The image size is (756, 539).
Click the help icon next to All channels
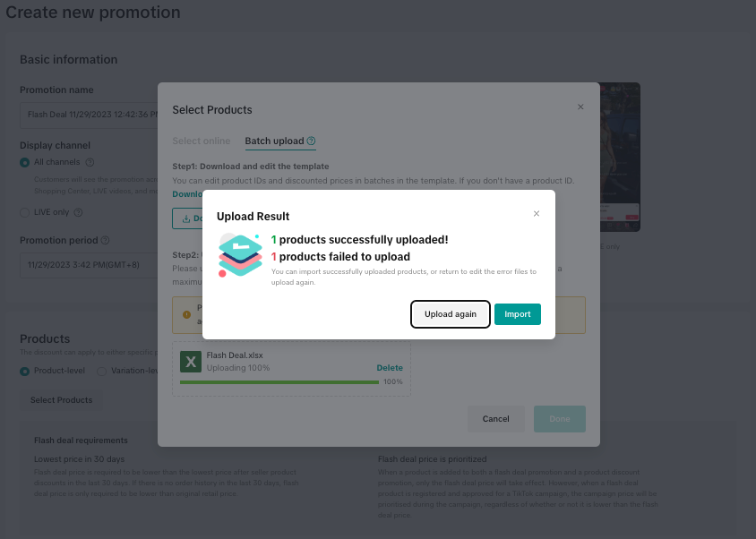point(90,162)
